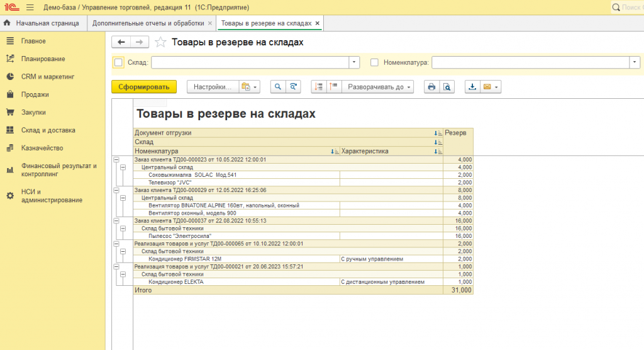Go back with the left arrow button
644x350 pixels.
click(121, 42)
